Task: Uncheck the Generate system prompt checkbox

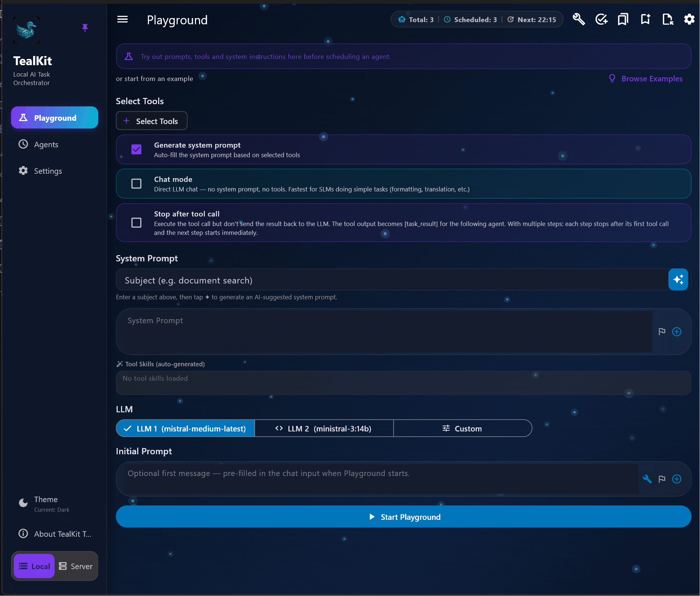Action: (x=136, y=149)
